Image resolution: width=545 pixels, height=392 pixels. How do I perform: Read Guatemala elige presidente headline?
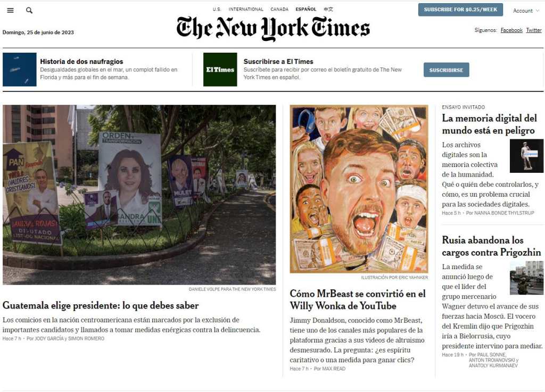coord(101,305)
